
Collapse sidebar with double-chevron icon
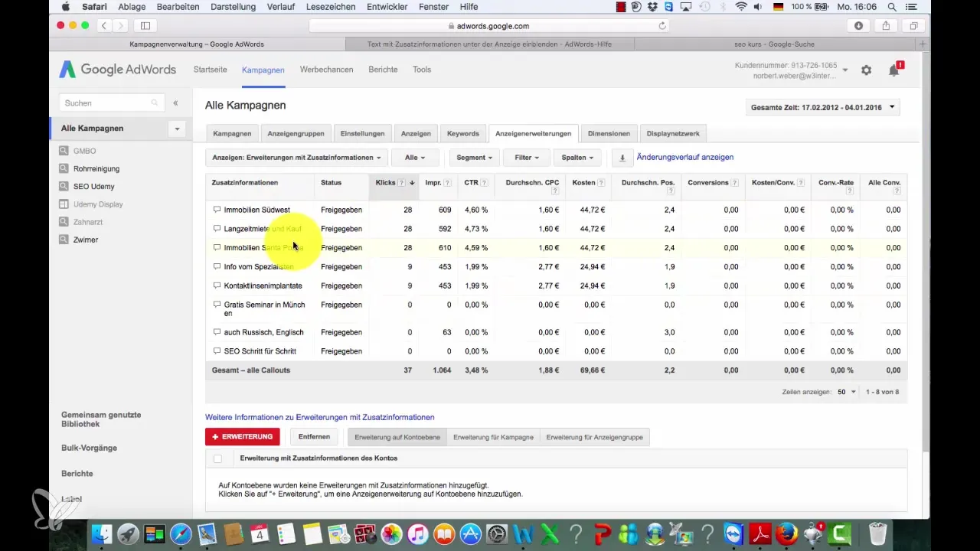pyautogui.click(x=175, y=103)
